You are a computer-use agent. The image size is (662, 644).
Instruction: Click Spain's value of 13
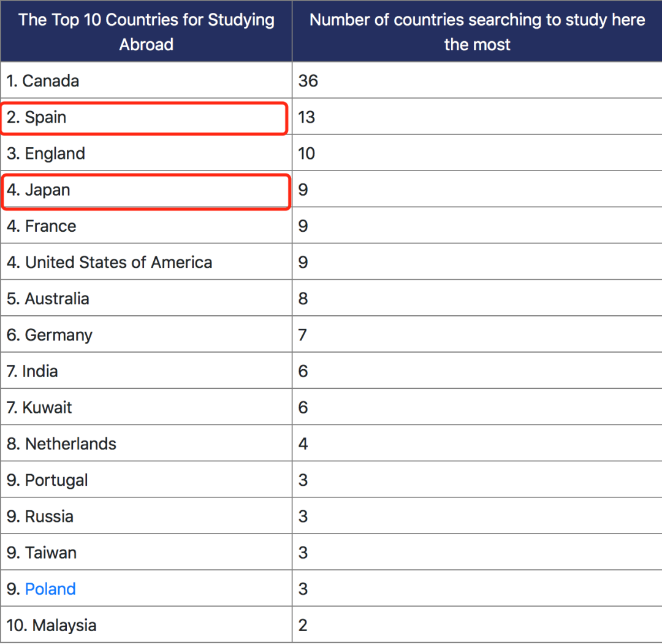pos(306,118)
